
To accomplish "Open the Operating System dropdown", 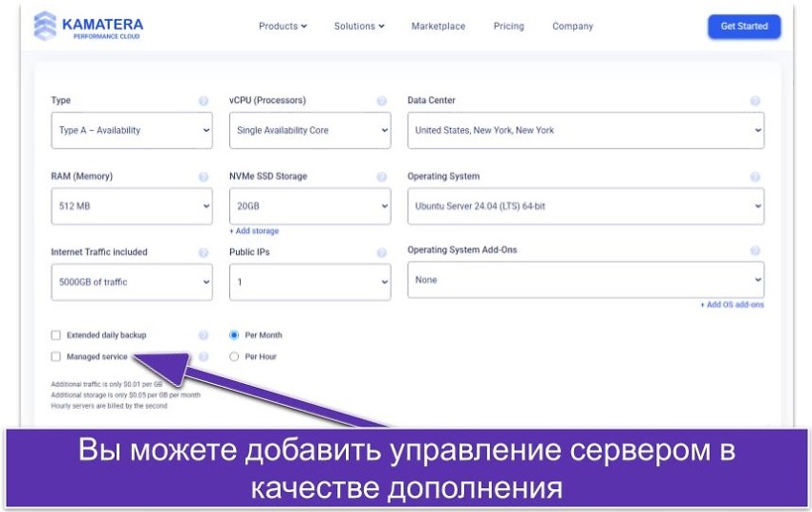I will pyautogui.click(x=586, y=206).
